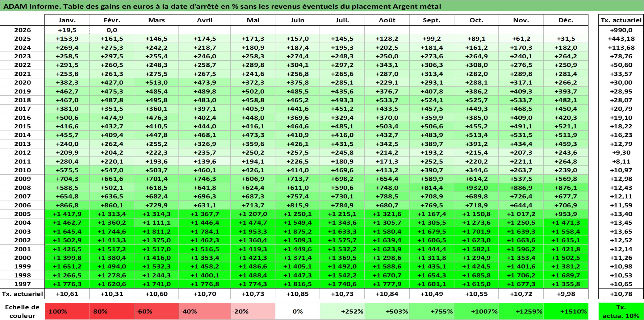Select the +329,4 value for Juil. 2016
This screenshot has width=644, height=320.
point(342,118)
